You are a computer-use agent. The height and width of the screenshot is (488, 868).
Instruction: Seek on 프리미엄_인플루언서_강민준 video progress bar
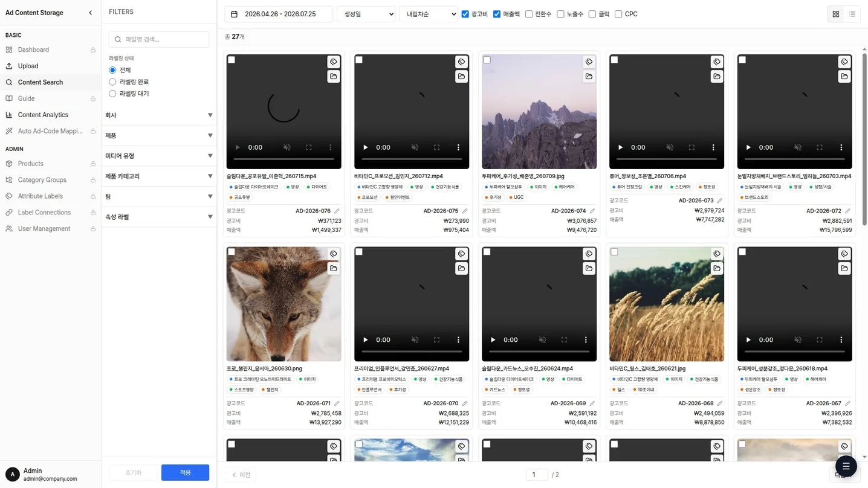pos(412,351)
